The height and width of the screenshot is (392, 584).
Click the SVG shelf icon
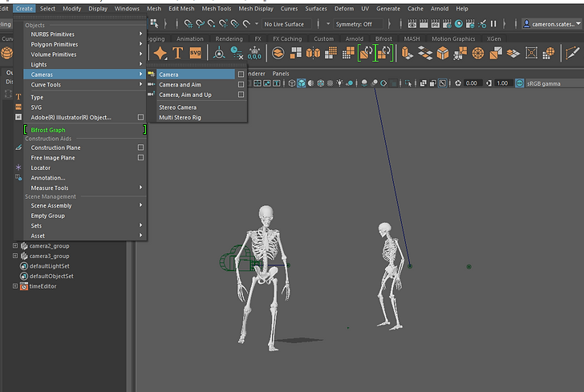(195, 53)
